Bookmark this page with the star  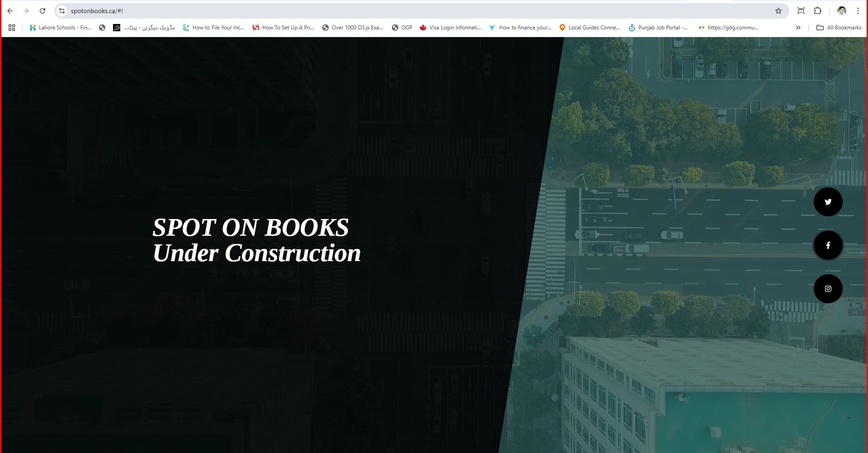778,11
